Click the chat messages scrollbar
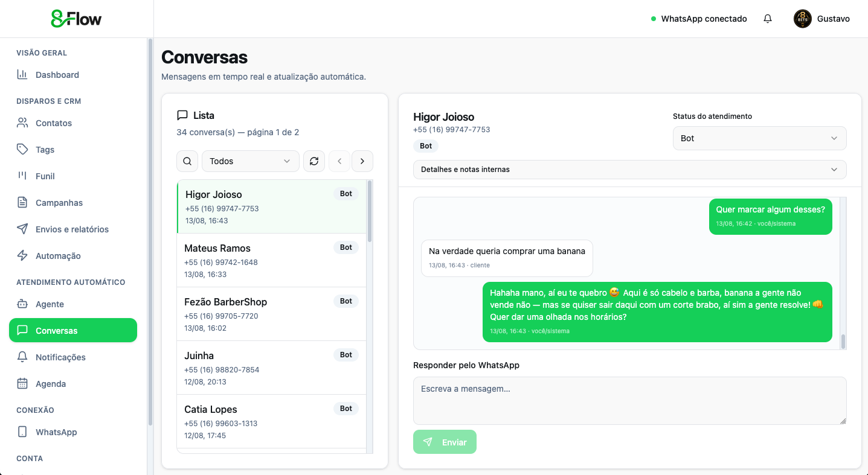868x475 pixels. [843, 340]
